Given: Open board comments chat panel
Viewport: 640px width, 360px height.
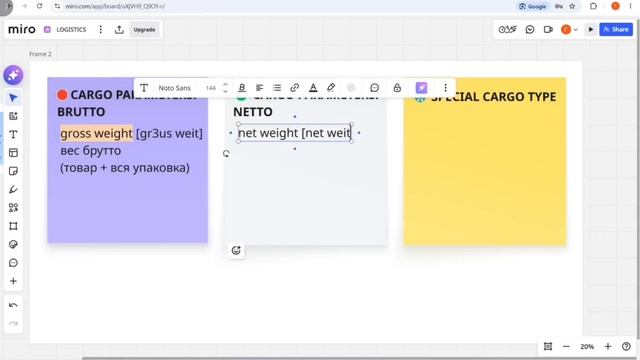Looking at the screenshot, I should [530, 29].
